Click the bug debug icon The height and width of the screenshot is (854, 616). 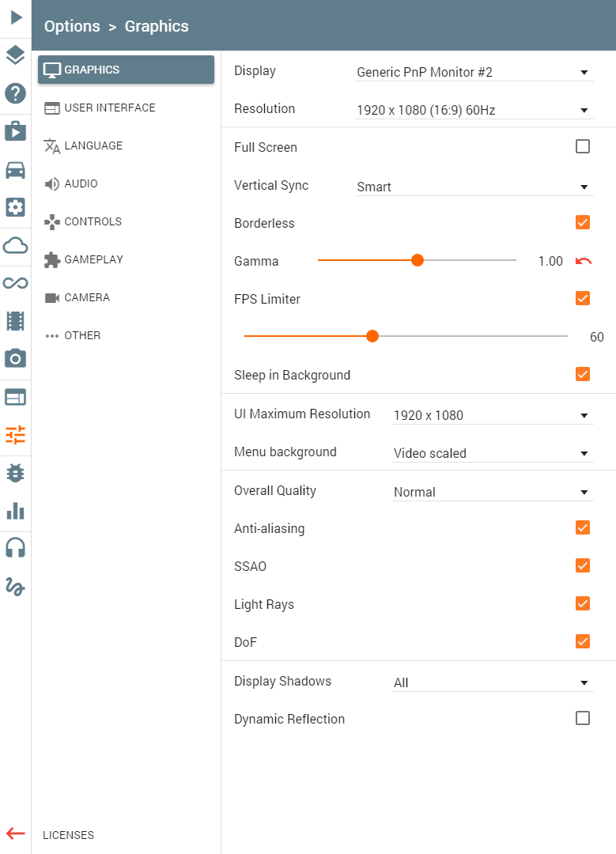point(16,473)
